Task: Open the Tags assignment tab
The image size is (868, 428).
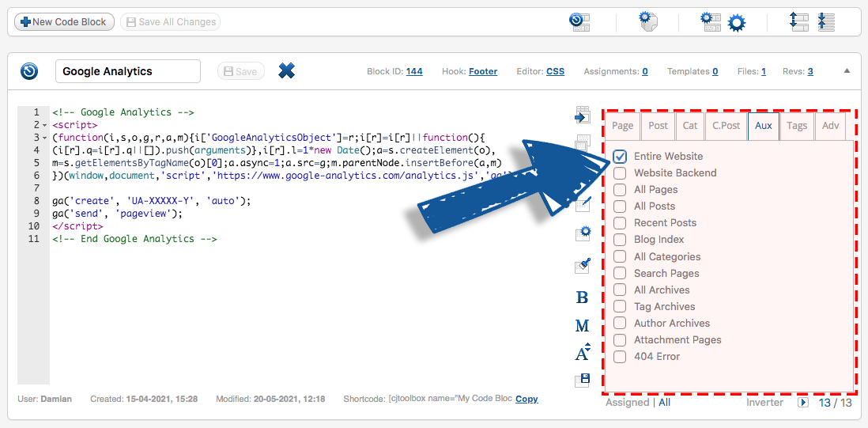Action: [x=797, y=126]
